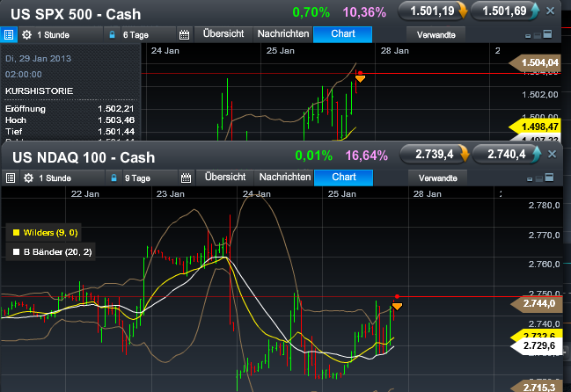Click the yellow 1.498,47 price tag

point(535,127)
